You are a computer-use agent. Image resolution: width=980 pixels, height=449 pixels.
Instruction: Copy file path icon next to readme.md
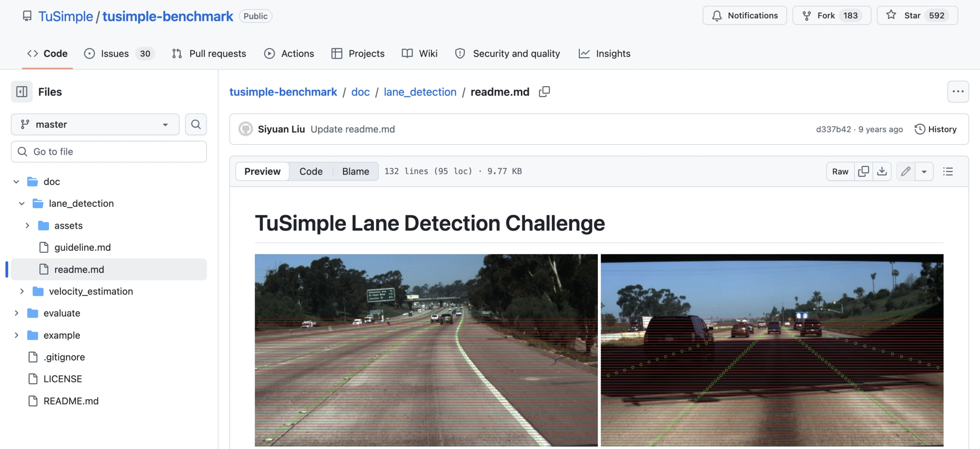(x=544, y=92)
